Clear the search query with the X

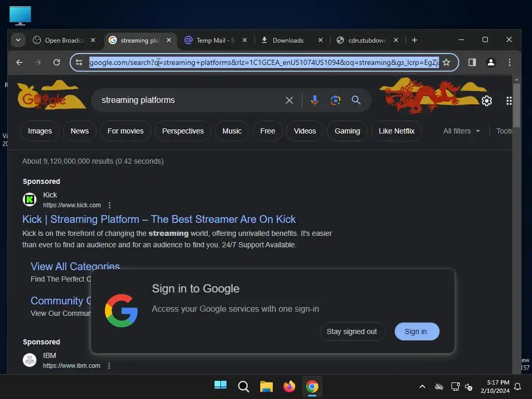[x=289, y=100]
